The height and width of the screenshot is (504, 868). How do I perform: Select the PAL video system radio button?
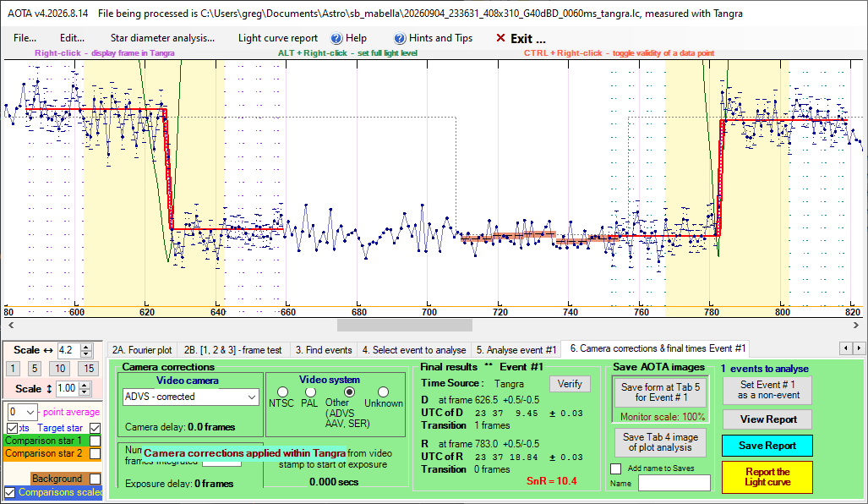(x=310, y=392)
